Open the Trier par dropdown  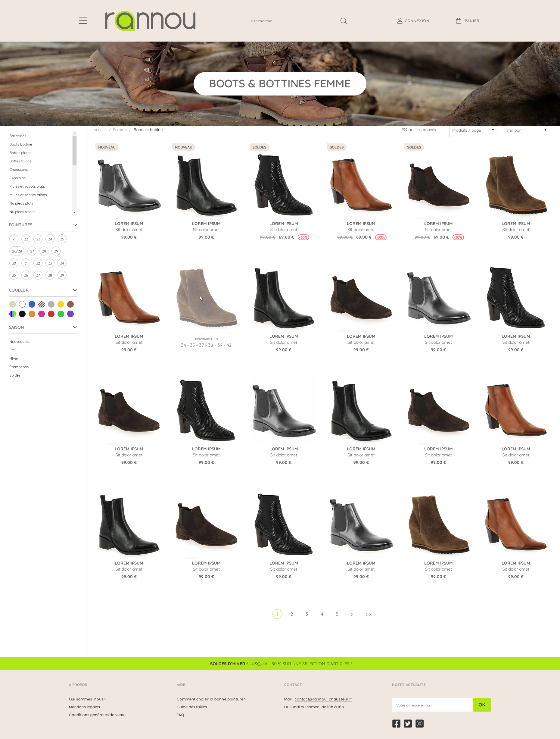525,131
